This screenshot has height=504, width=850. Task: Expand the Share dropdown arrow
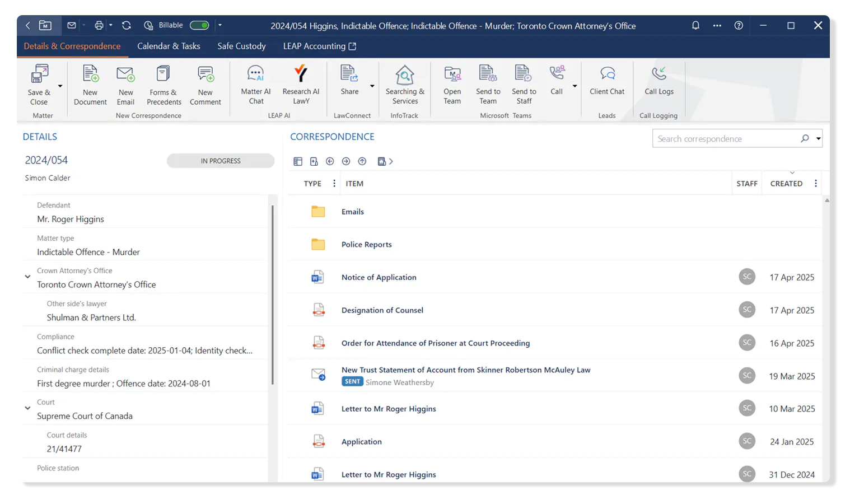click(372, 86)
